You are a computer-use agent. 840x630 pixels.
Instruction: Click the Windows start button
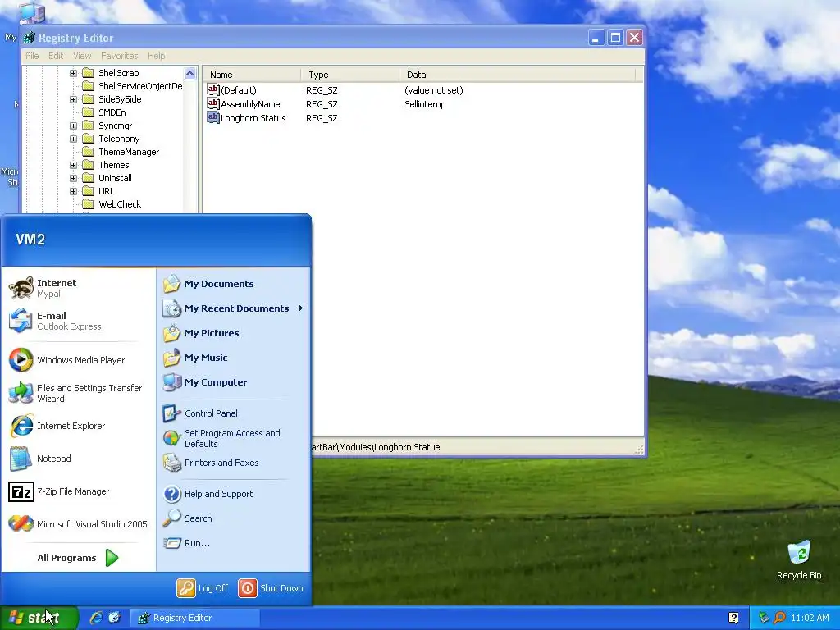coord(39,618)
